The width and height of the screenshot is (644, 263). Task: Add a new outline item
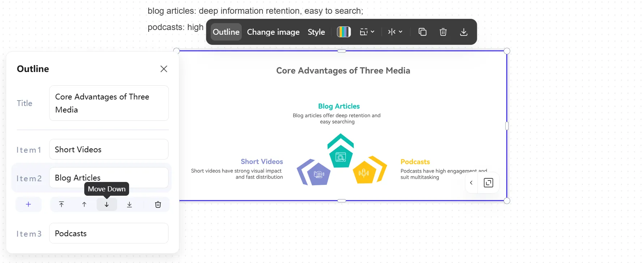tap(29, 204)
